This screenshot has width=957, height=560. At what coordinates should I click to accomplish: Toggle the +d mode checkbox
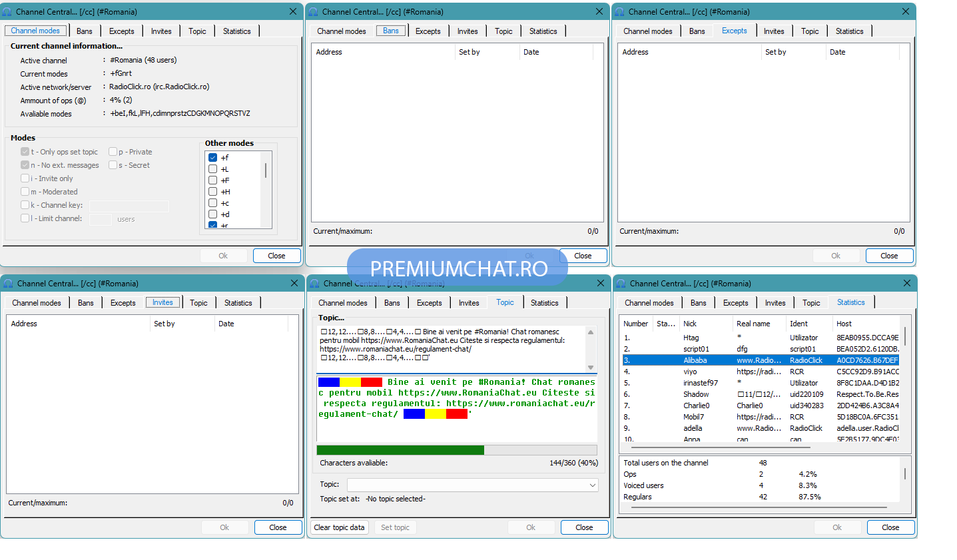click(213, 214)
